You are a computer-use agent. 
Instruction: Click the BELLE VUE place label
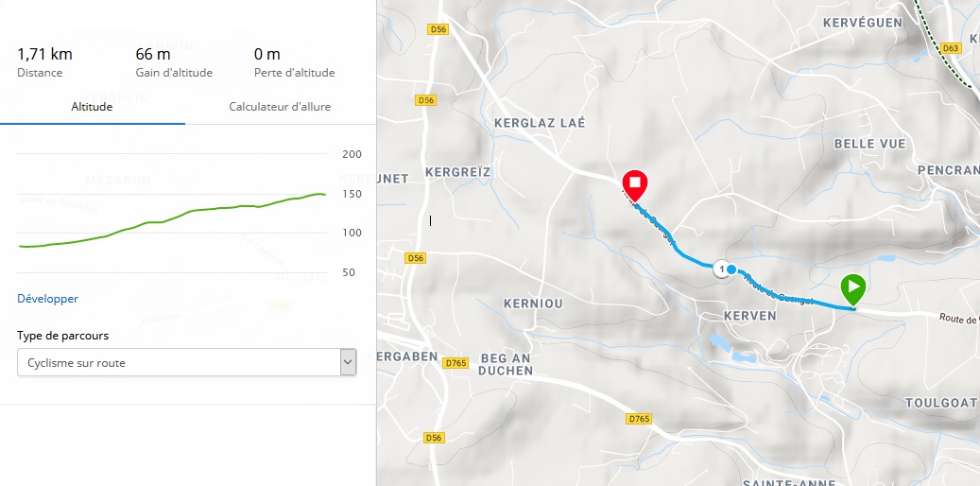pos(870,144)
